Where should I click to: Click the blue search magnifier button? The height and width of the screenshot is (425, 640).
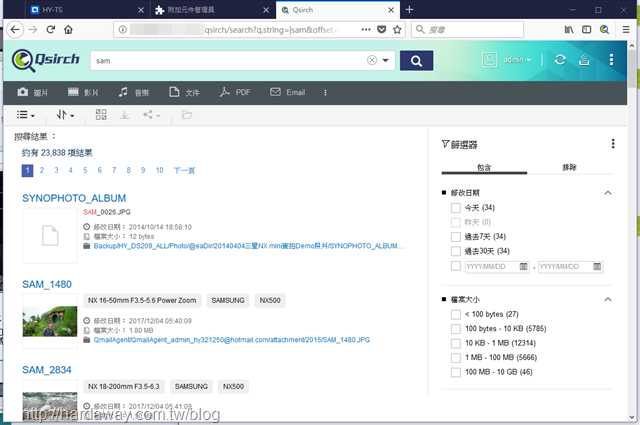point(416,61)
